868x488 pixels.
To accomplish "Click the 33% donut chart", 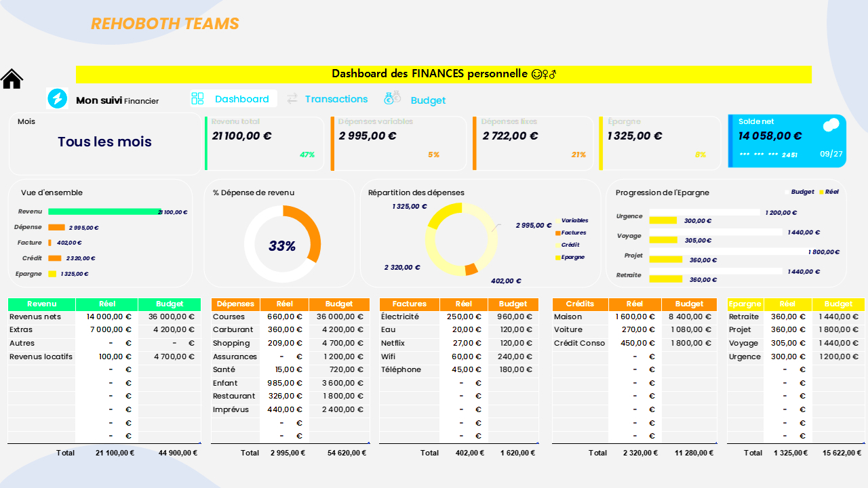I will pos(282,243).
